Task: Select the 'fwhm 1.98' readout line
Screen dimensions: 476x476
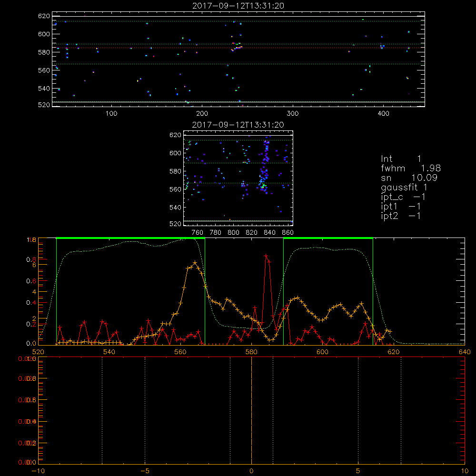Action: tap(411, 168)
